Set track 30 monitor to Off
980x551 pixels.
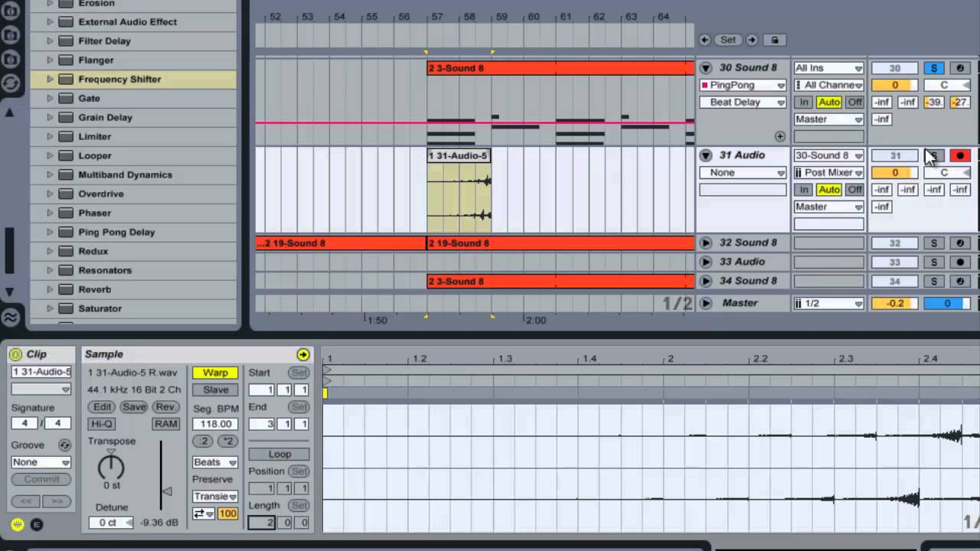tap(854, 102)
